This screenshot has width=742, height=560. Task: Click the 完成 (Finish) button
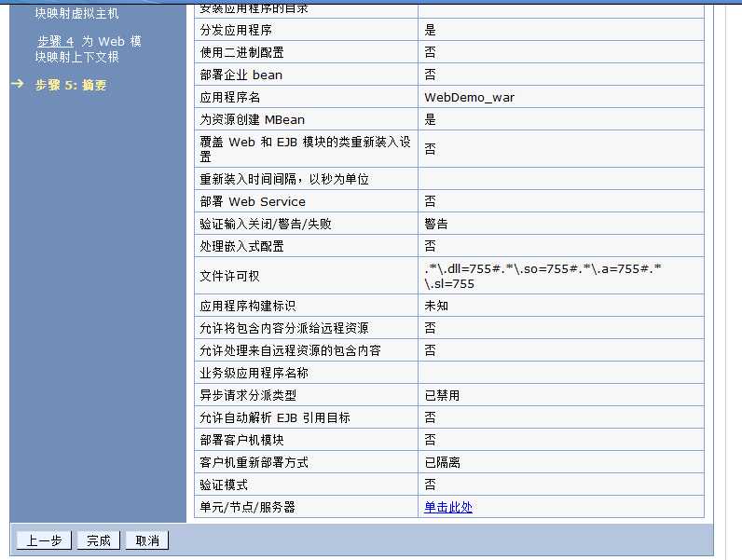click(x=99, y=540)
